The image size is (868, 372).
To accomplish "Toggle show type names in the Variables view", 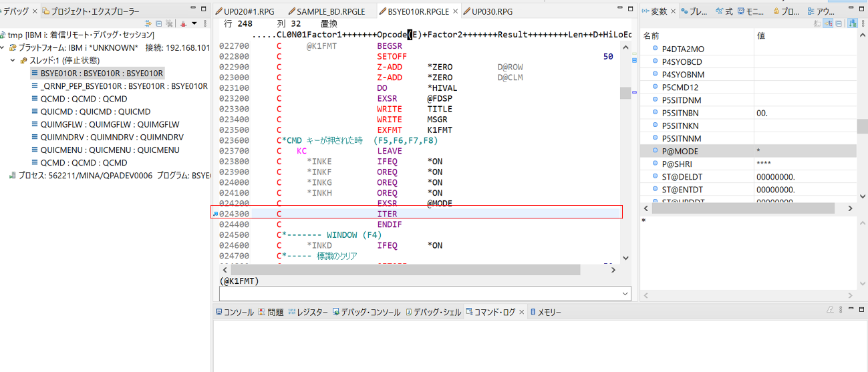I will pyautogui.click(x=817, y=23).
